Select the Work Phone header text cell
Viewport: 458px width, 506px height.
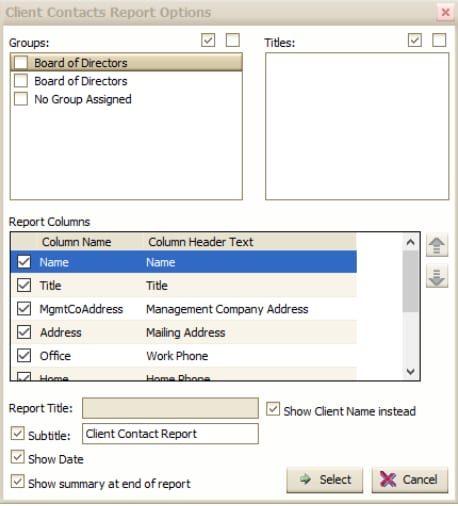coord(177,356)
